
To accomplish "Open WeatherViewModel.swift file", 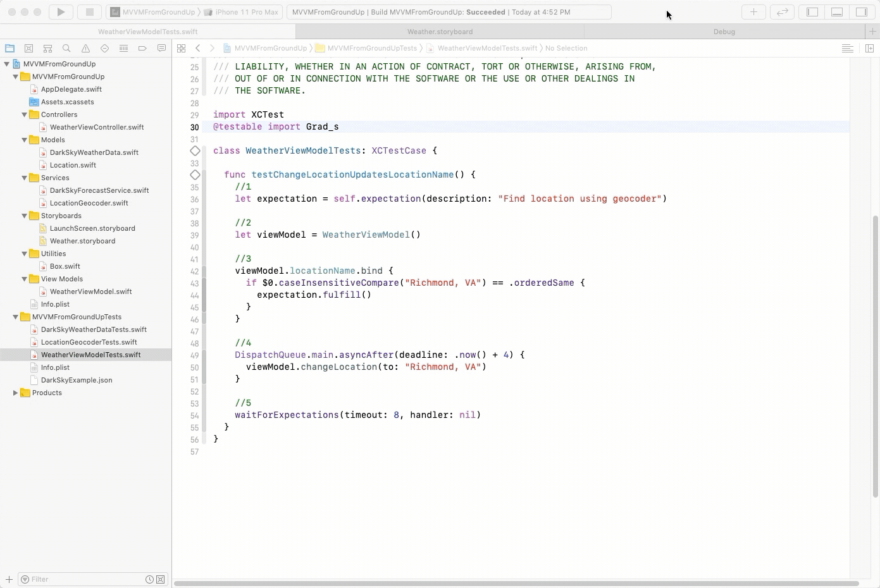I will tap(91, 291).
